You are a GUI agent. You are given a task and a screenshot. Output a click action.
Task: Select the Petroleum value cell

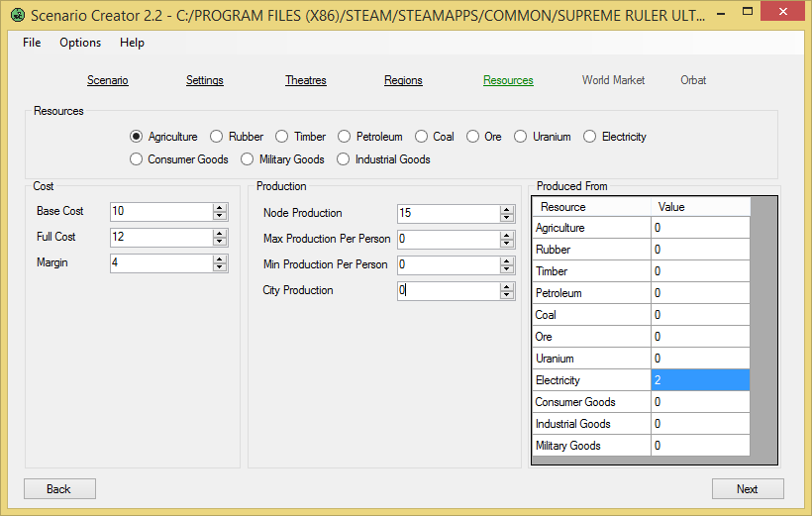click(x=700, y=293)
